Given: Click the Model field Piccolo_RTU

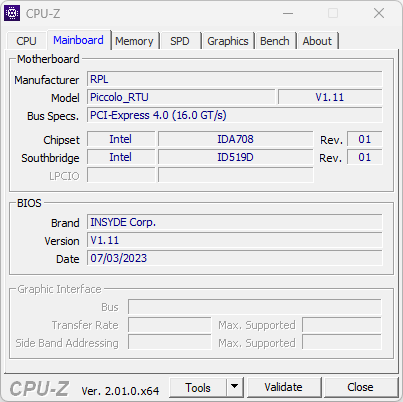Looking at the screenshot, I should (181, 97).
